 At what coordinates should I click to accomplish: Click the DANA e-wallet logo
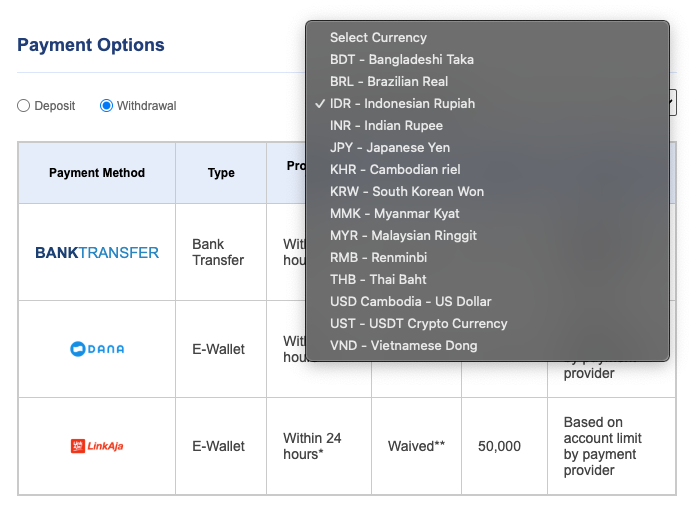coord(97,349)
